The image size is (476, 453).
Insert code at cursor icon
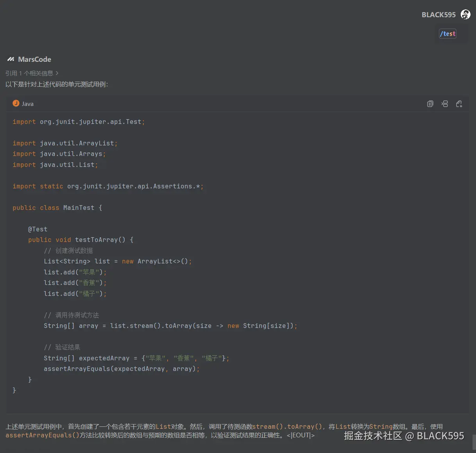point(445,104)
